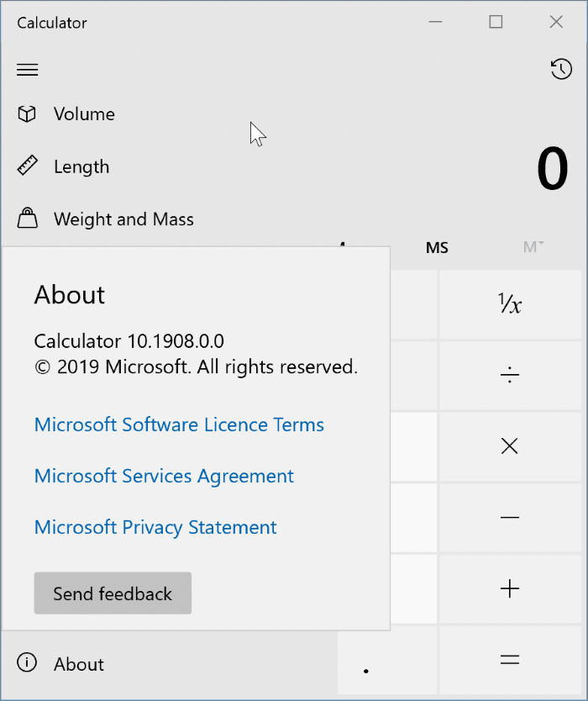Open Microsoft Software Licence Terms link
Screen dimensions: 588x701
pyautogui.click(x=179, y=424)
